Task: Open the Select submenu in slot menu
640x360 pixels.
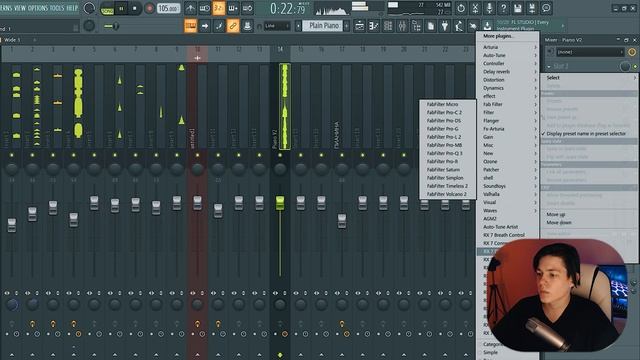Action: coord(589,78)
